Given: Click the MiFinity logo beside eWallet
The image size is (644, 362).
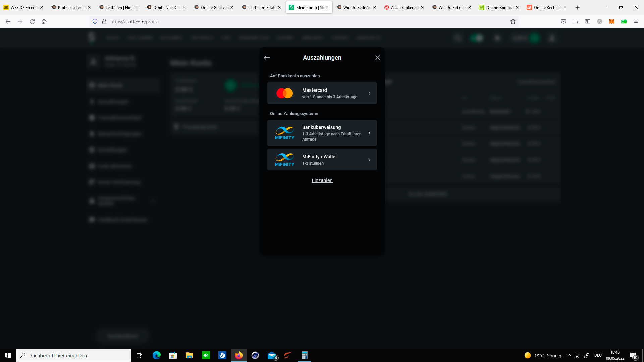Looking at the screenshot, I should [284, 160].
